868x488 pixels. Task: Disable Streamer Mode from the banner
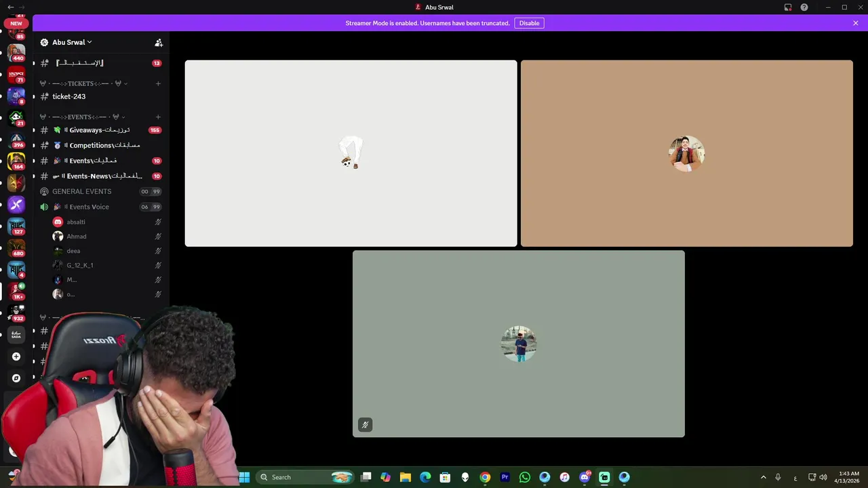(x=530, y=23)
